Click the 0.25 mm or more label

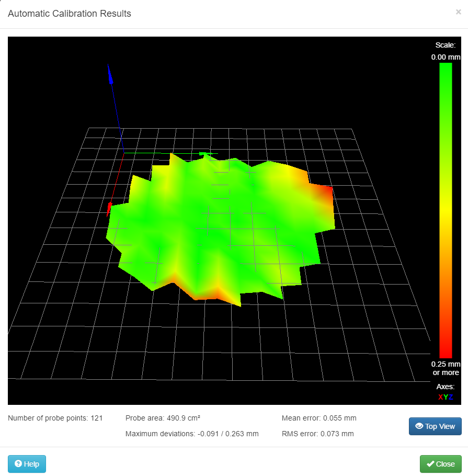coord(446,368)
